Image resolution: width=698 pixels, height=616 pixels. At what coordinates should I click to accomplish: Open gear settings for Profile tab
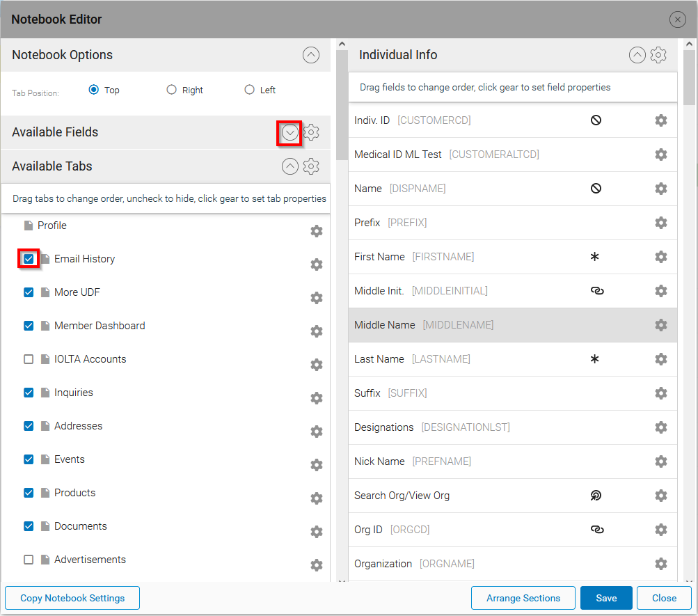click(317, 231)
